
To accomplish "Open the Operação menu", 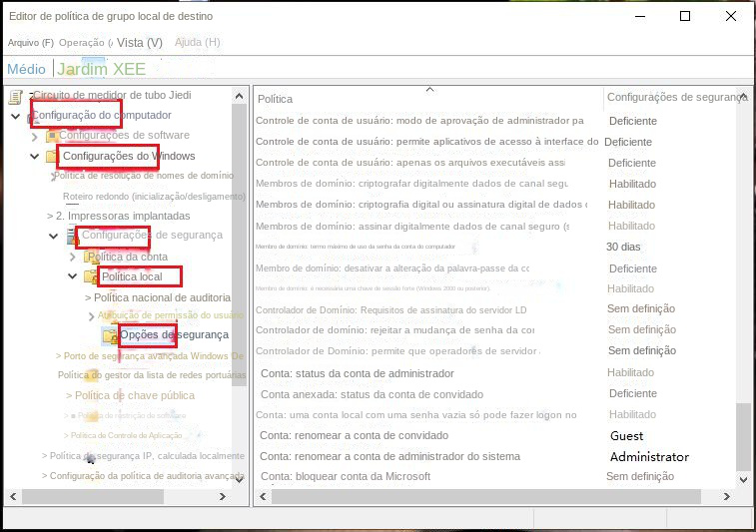I will coord(86,42).
